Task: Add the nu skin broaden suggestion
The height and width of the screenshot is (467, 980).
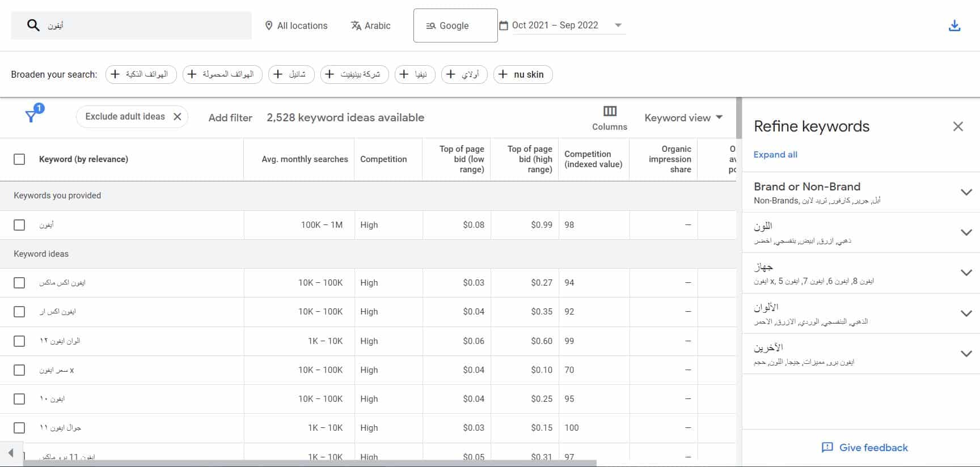Action: (523, 74)
